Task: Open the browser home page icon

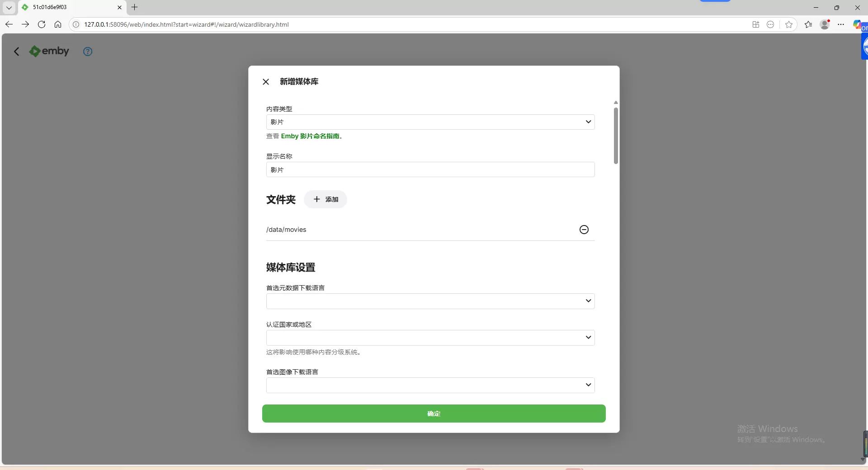Action: tap(58, 24)
